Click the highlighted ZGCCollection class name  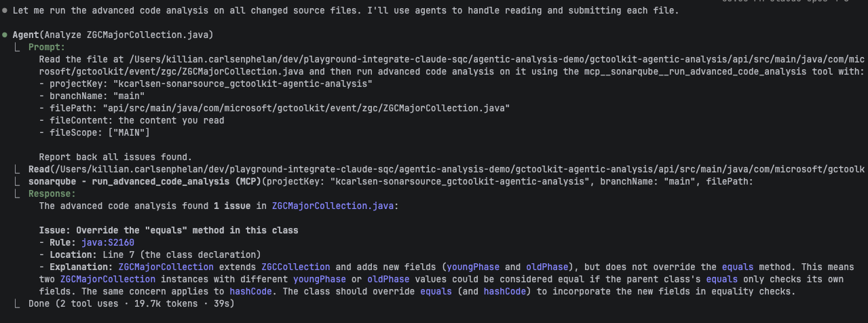[296, 267]
